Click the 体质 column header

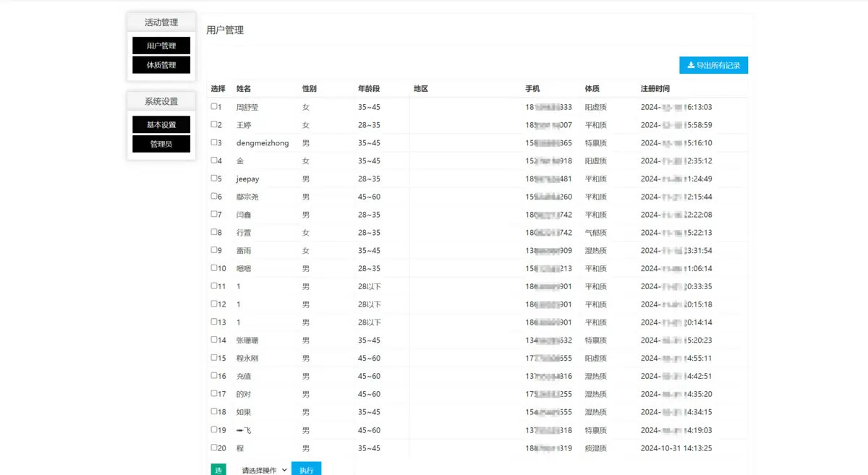click(592, 89)
